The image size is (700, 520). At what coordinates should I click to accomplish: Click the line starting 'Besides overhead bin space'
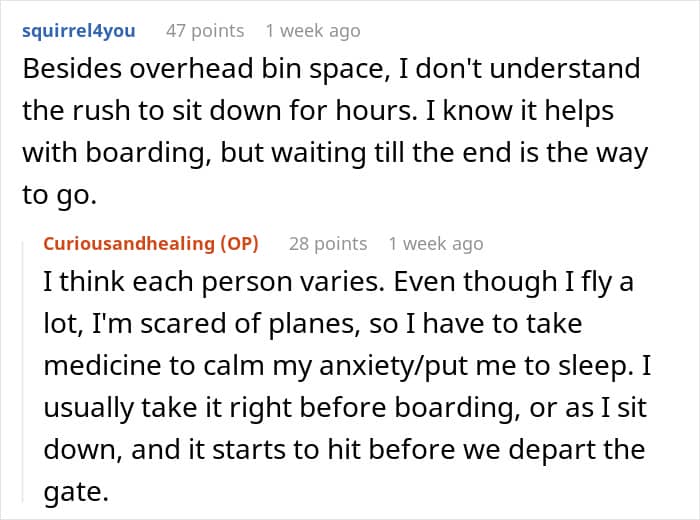pyautogui.click(x=331, y=69)
